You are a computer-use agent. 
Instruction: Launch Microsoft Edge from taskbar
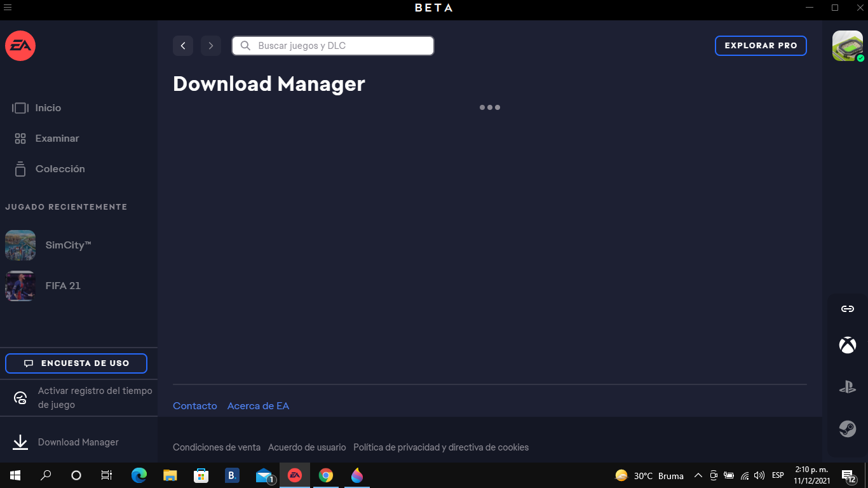pos(139,475)
